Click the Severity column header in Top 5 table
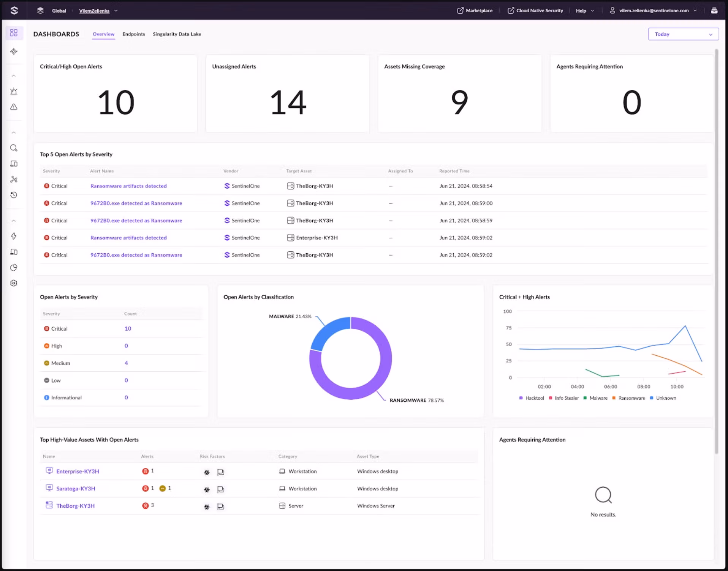This screenshot has width=728, height=571. pos(51,171)
